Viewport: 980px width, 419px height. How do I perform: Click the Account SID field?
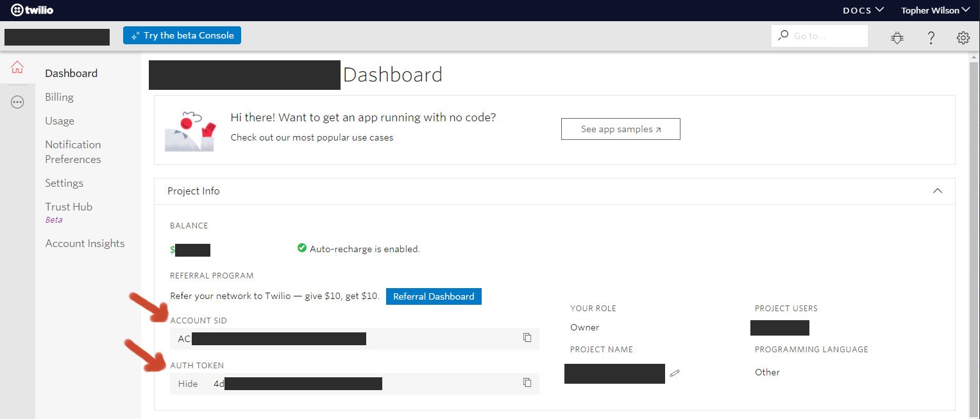click(x=355, y=339)
